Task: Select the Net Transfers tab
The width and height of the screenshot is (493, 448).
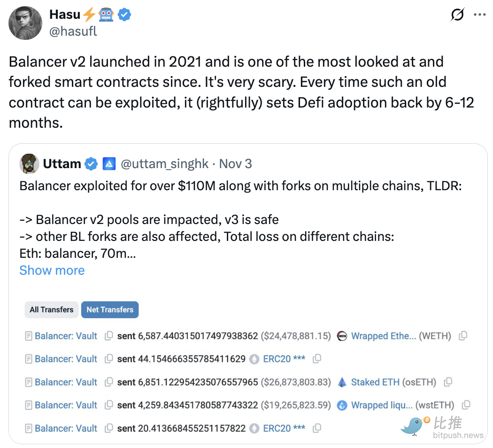Action: pyautogui.click(x=110, y=309)
